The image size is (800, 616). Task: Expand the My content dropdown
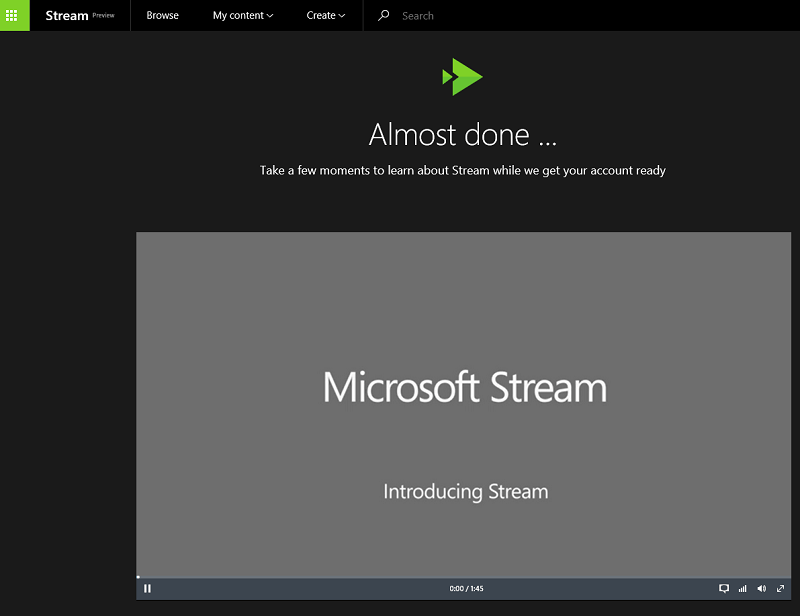242,15
